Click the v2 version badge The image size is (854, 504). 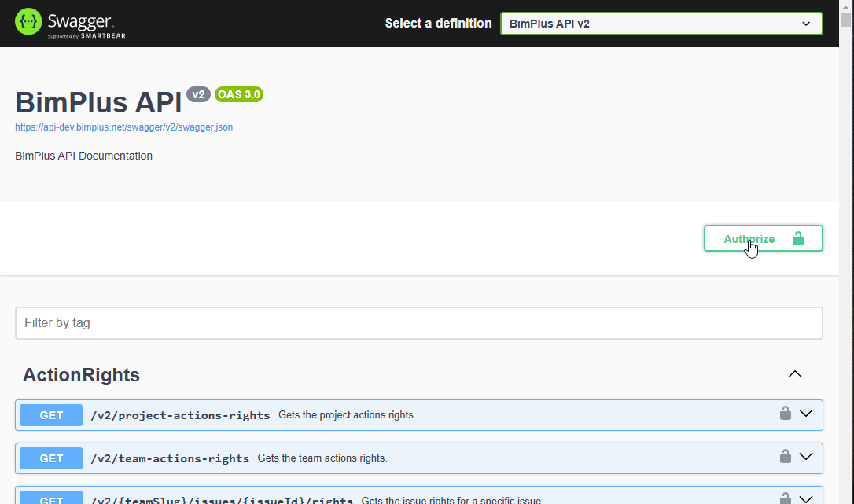tap(198, 94)
